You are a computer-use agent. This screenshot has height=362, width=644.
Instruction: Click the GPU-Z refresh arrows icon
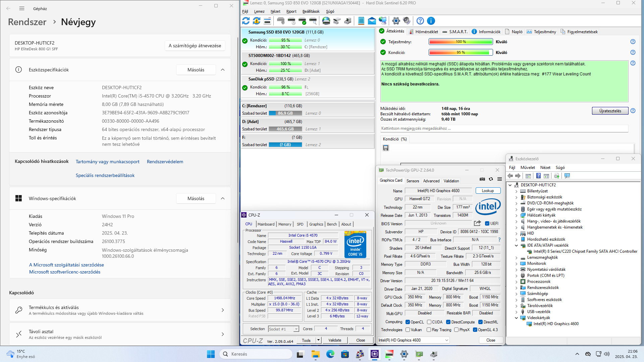[x=491, y=179]
